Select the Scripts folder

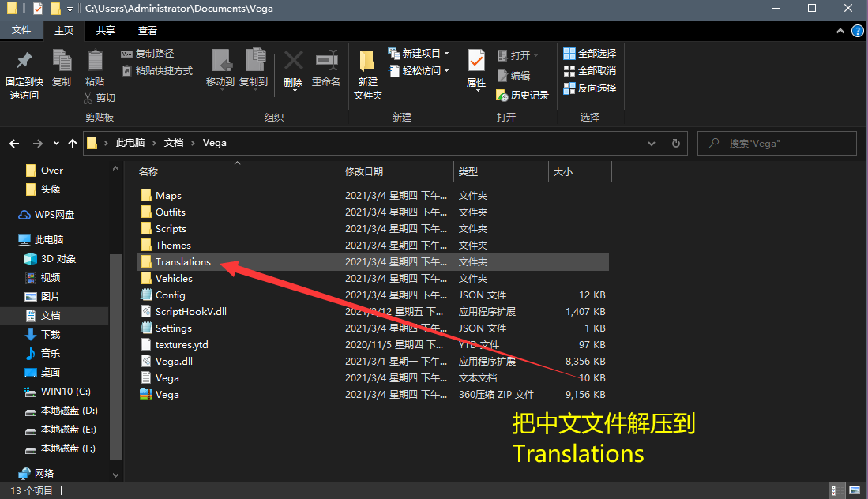(x=373, y=228)
